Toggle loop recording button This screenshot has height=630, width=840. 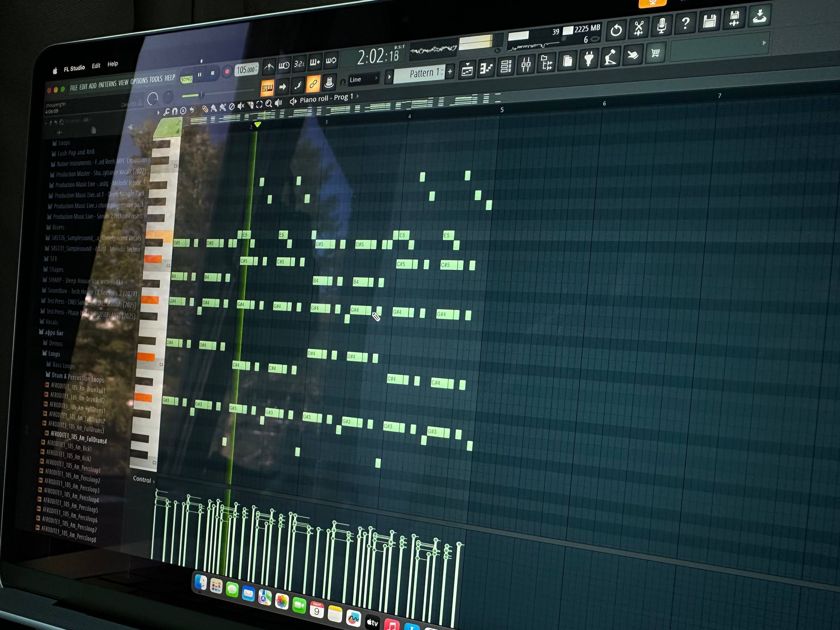(x=331, y=61)
